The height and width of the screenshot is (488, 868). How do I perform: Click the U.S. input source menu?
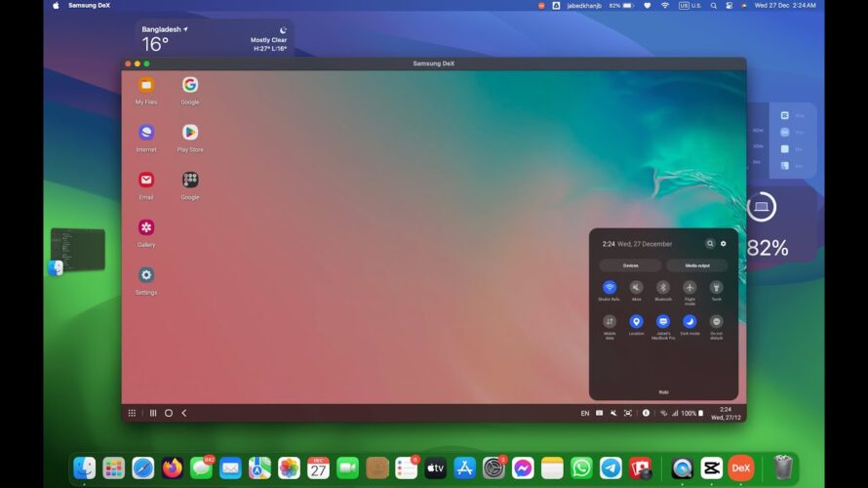[x=690, y=6]
